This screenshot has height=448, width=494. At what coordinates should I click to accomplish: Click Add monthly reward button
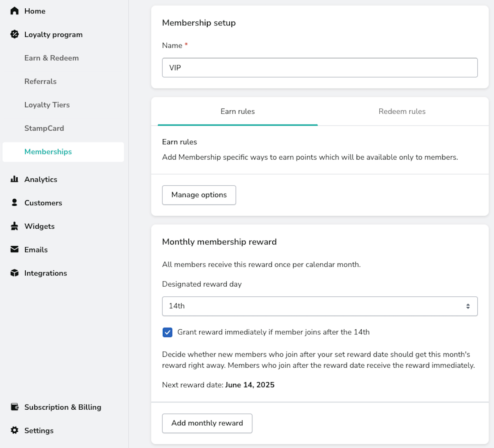[x=207, y=423]
